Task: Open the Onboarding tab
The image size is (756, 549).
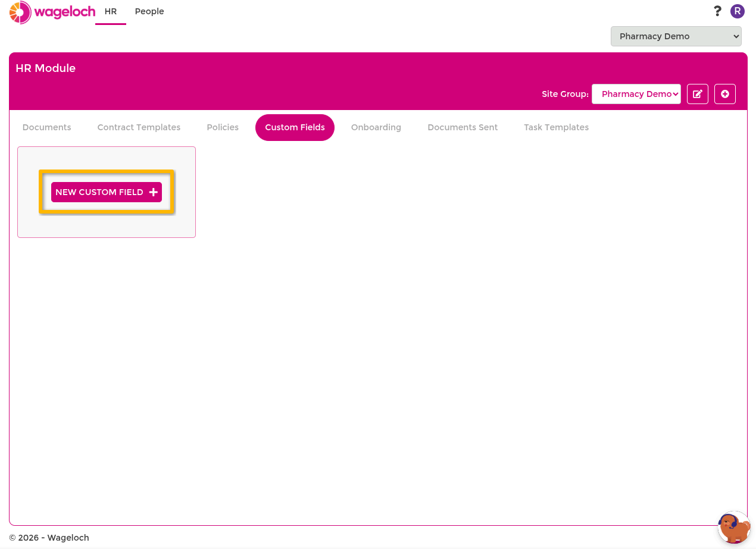Action: pyautogui.click(x=376, y=127)
